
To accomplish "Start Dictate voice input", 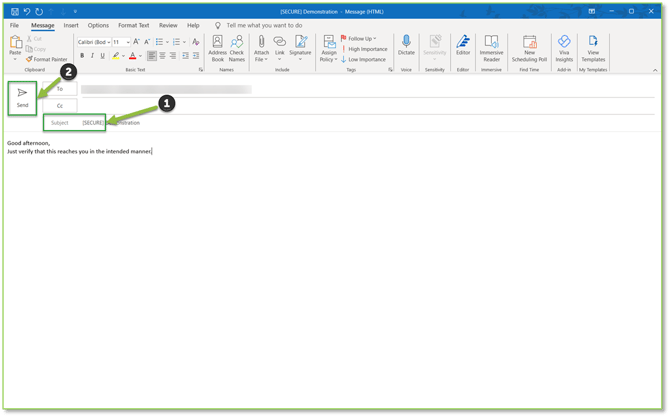I will point(406,48).
